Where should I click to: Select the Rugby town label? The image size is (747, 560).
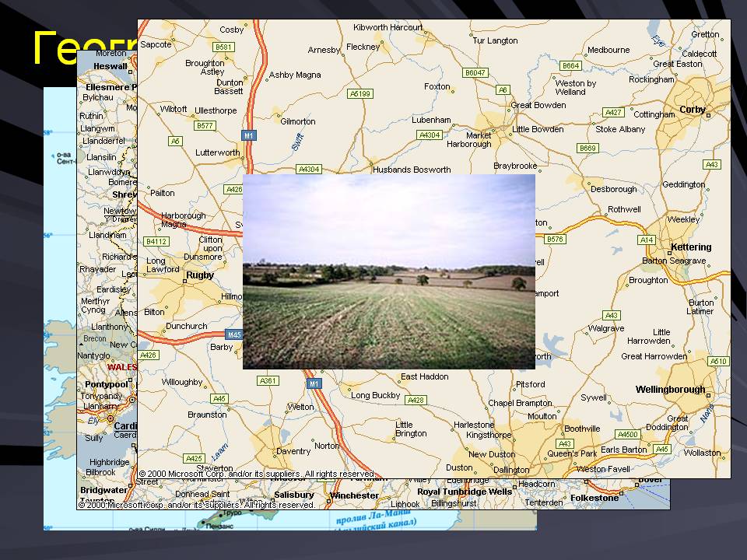199,275
